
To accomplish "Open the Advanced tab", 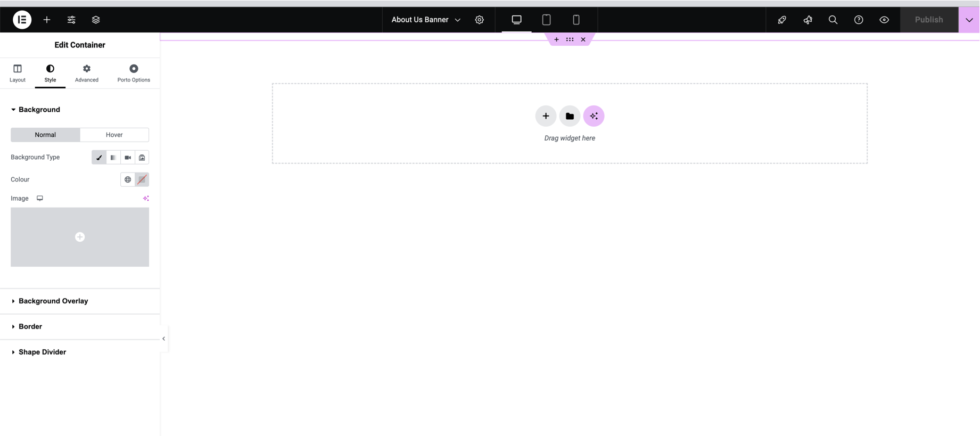I will [x=87, y=73].
